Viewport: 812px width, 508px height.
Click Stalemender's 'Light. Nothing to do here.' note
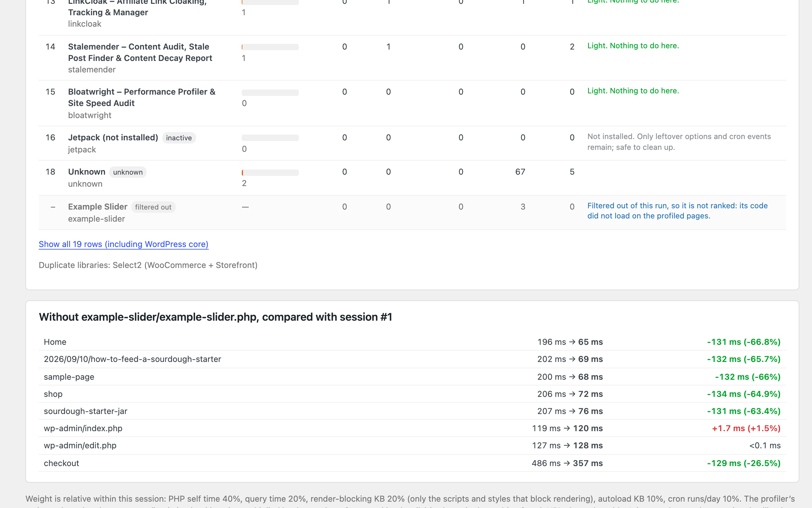[x=633, y=46]
